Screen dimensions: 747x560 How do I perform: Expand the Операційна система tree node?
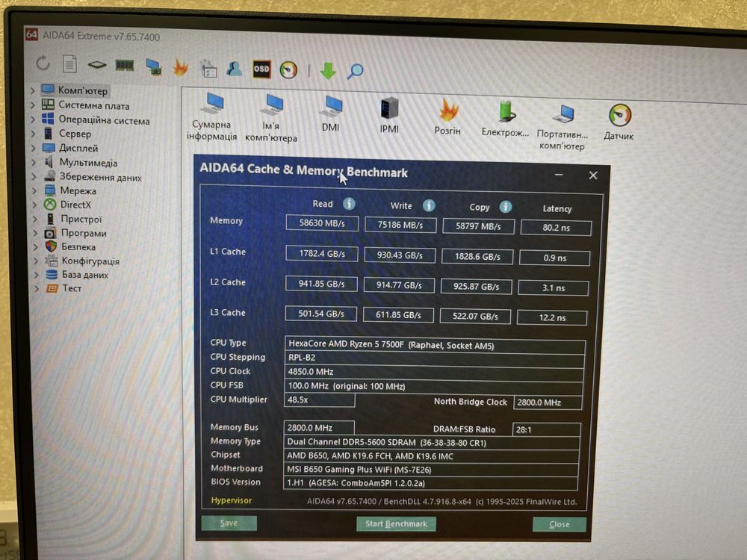pyautogui.click(x=33, y=119)
